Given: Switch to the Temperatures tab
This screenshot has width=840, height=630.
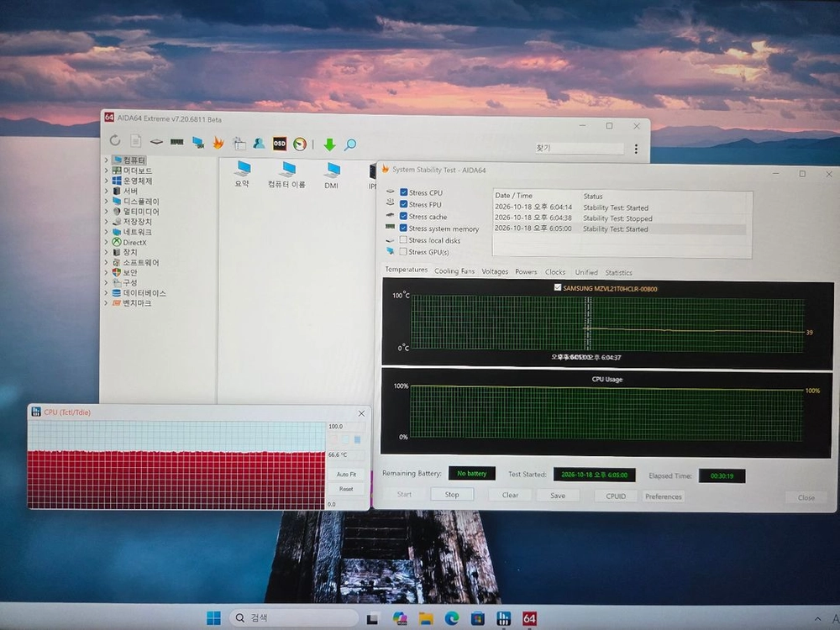Looking at the screenshot, I should pyautogui.click(x=406, y=270).
